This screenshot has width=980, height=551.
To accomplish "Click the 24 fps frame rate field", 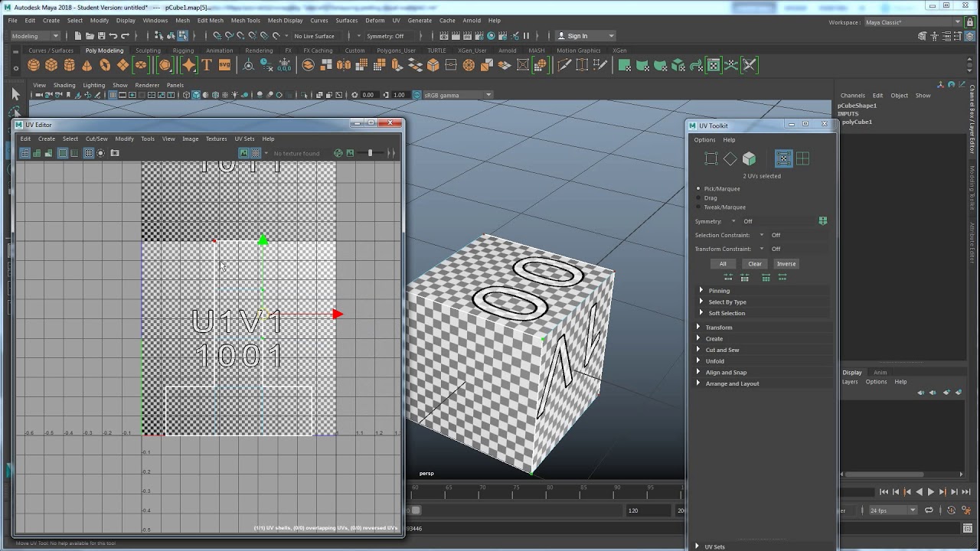I will [892, 510].
